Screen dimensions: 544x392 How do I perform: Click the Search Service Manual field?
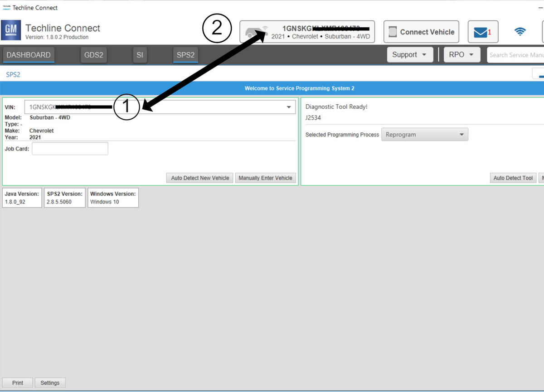pyautogui.click(x=515, y=55)
